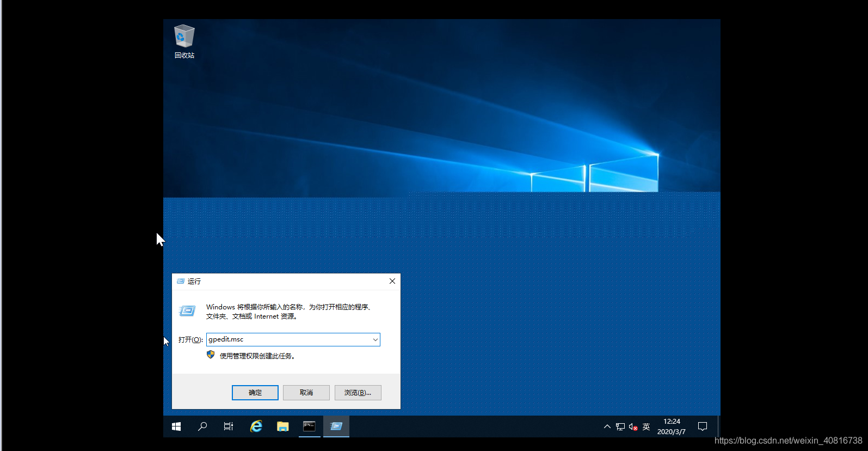Viewport: 868px width, 451px height.
Task: Launch Internet Explorer from the taskbar
Action: (256, 426)
